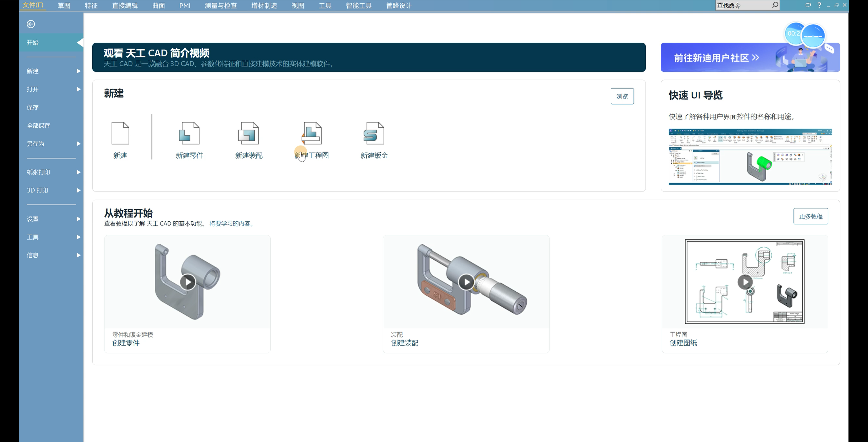Switch to the top 工具 ribbon tab

(x=325, y=5)
